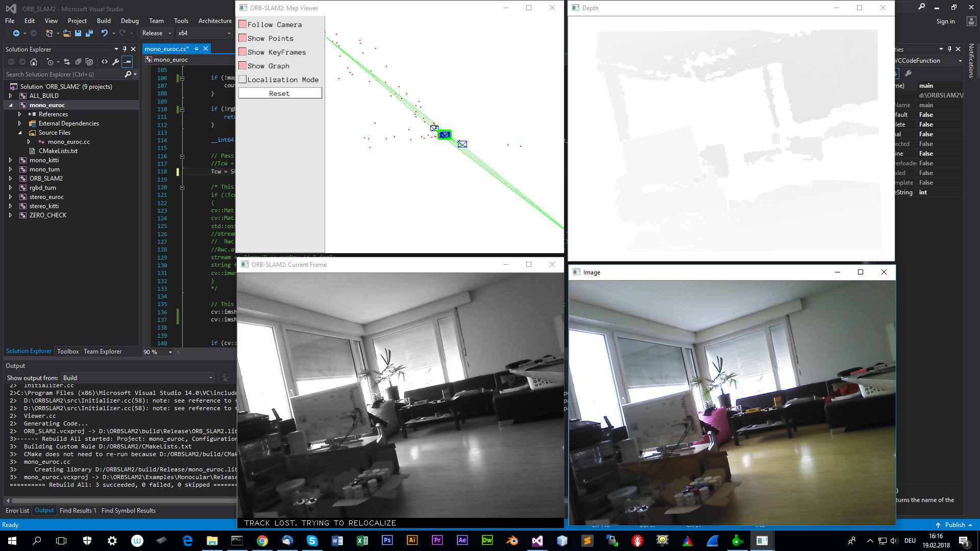Click Sign in link
Image resolution: width=980 pixels, height=551 pixels.
coord(945,21)
